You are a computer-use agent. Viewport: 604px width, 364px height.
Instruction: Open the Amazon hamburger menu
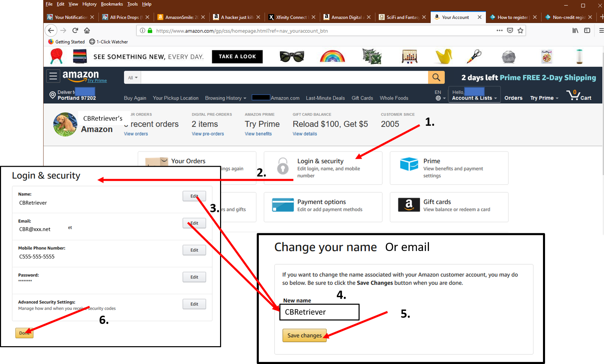click(x=53, y=76)
